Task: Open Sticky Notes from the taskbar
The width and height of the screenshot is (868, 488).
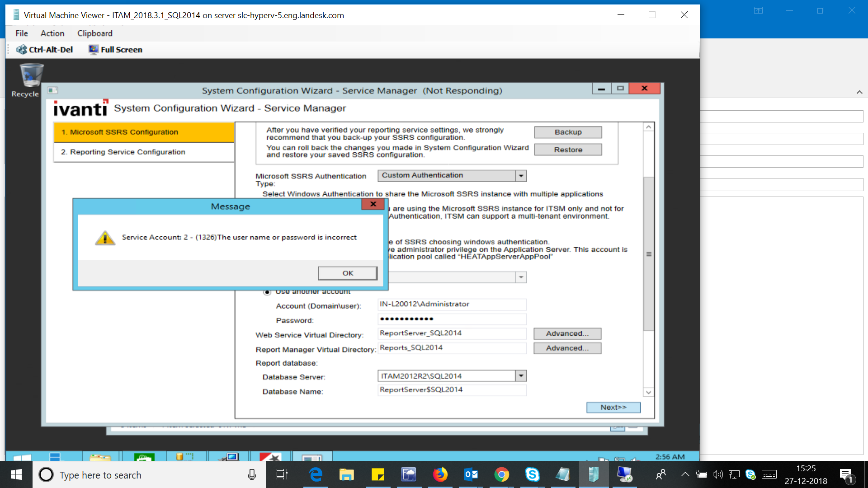Action: click(377, 474)
